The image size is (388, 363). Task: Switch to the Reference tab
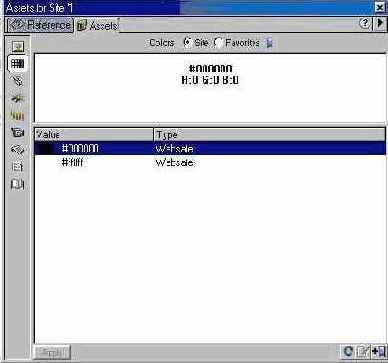(40, 25)
